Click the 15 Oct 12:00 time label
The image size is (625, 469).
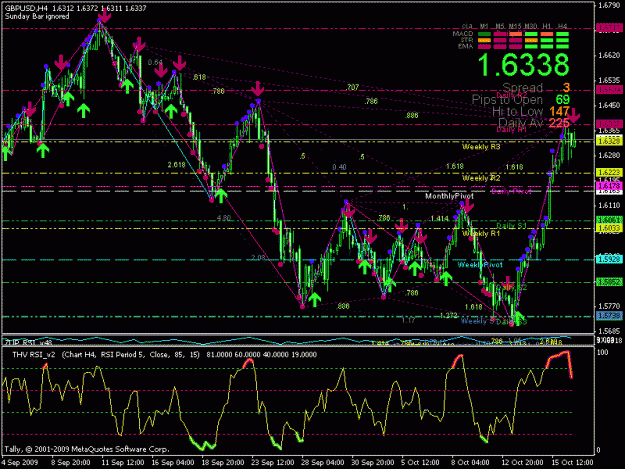[573, 463]
